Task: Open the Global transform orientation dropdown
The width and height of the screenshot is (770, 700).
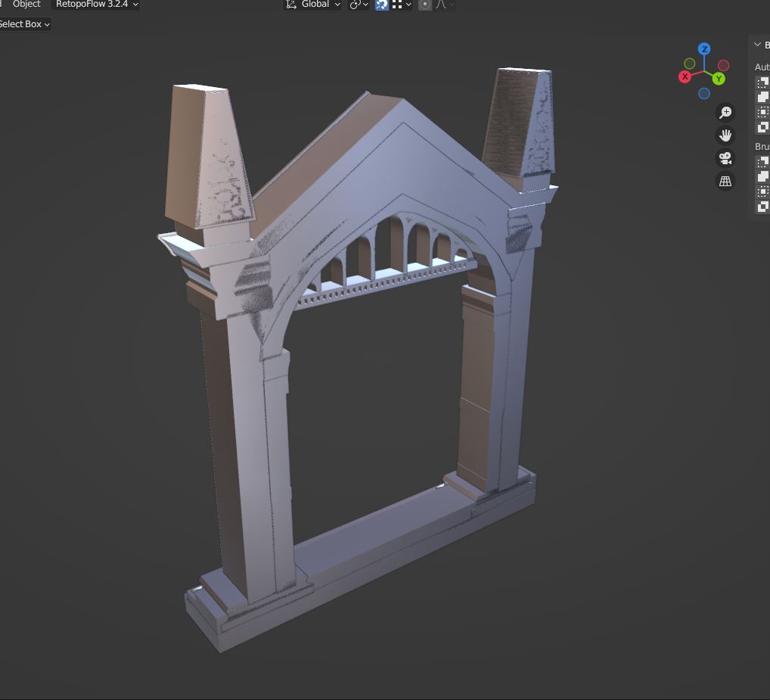Action: coord(313,5)
